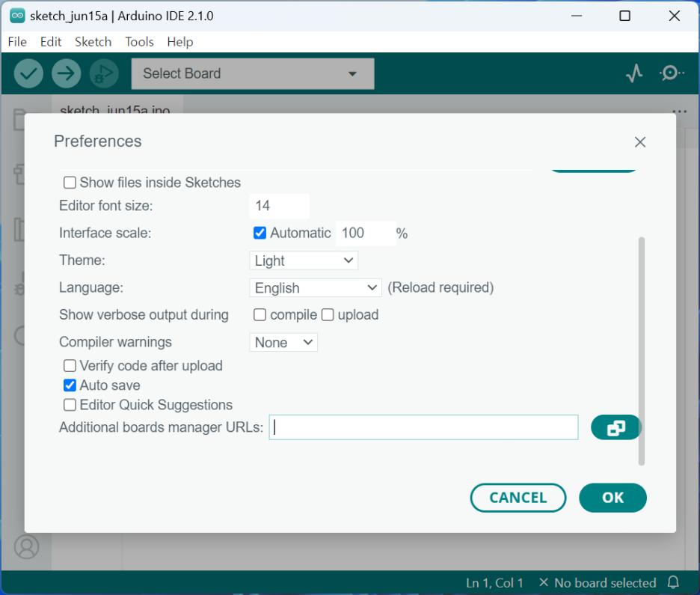
Task: Open the Sketchbook folder sidebar icon
Action: (19, 120)
